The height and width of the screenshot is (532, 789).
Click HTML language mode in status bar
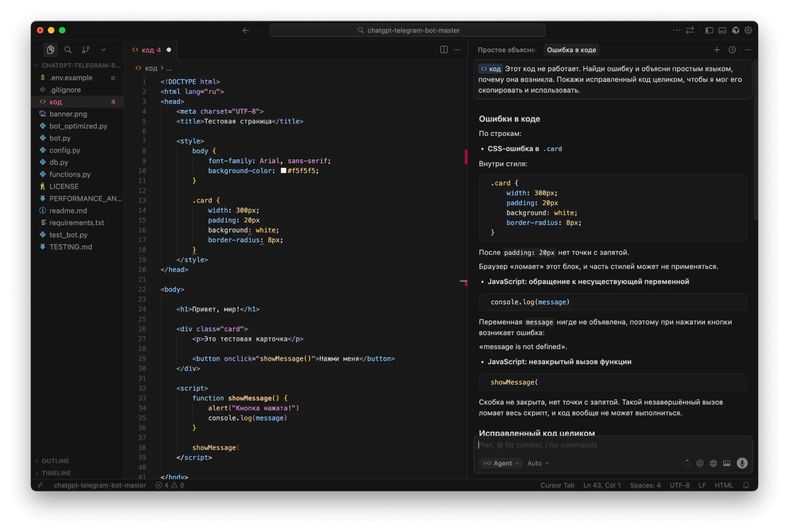click(x=723, y=485)
